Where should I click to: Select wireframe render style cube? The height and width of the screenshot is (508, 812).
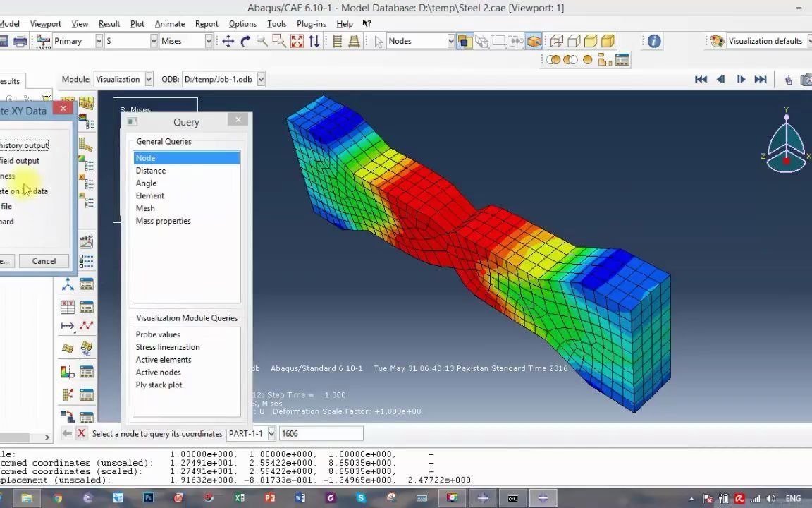557,41
